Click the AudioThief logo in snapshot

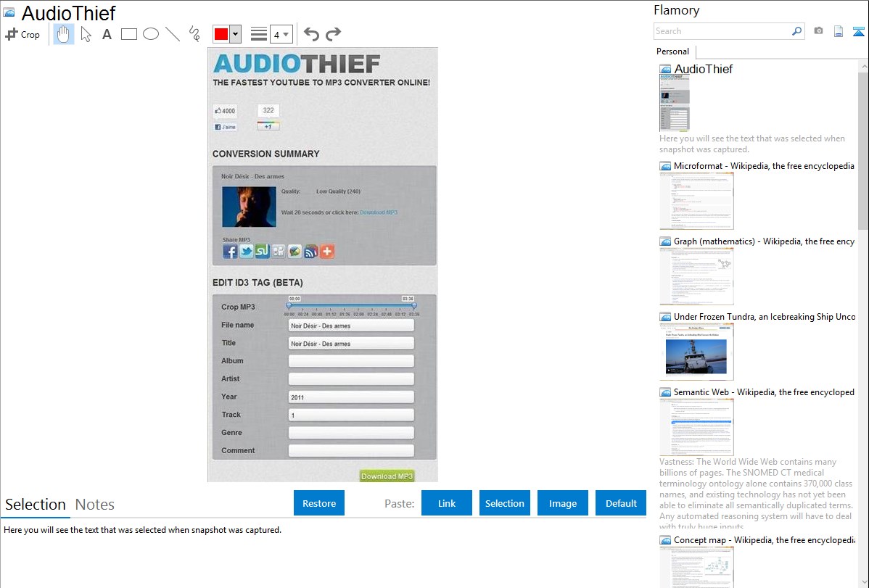(297, 64)
